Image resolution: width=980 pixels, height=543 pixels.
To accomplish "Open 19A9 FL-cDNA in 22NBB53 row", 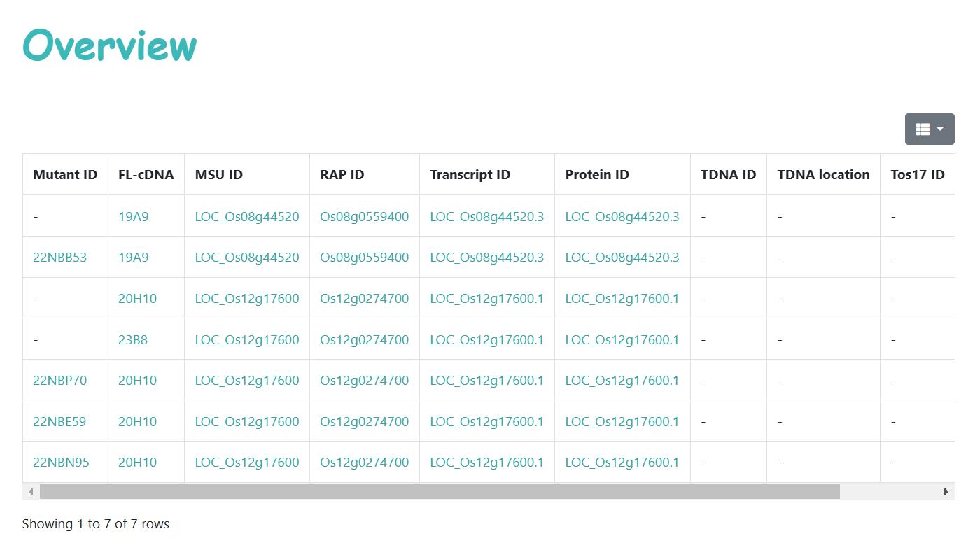I will (x=134, y=258).
